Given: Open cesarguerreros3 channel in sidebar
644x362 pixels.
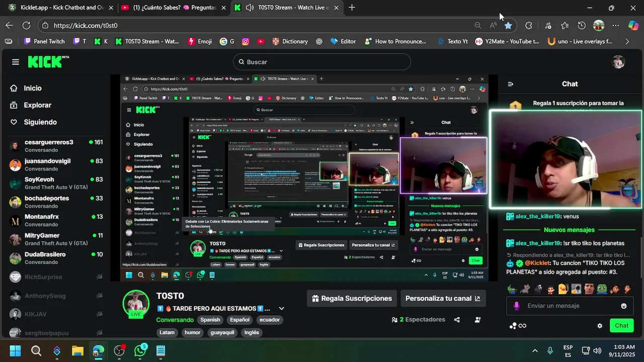Looking at the screenshot, I should 56,146.
